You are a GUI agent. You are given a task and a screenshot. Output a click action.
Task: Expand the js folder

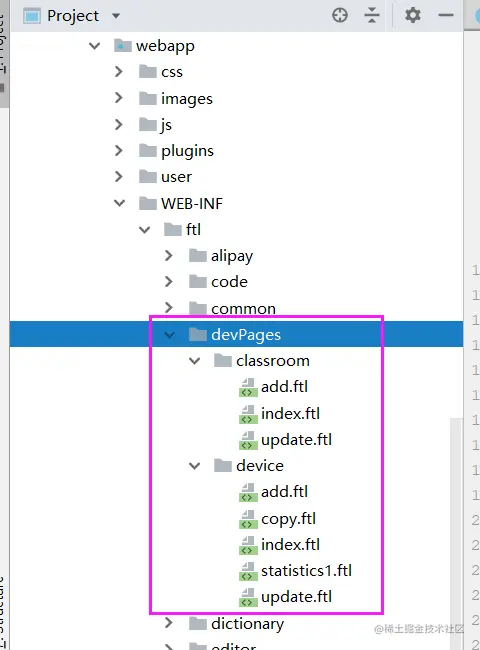pos(119,124)
